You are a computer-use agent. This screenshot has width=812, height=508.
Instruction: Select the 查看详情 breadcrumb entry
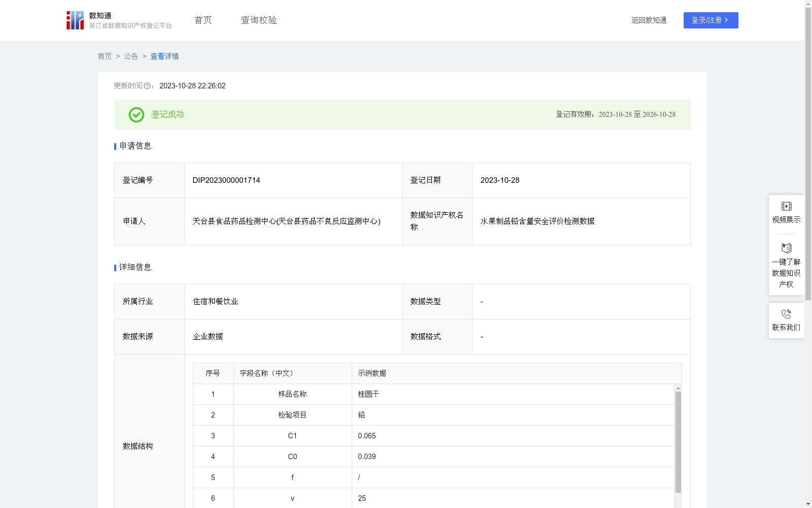click(x=164, y=56)
